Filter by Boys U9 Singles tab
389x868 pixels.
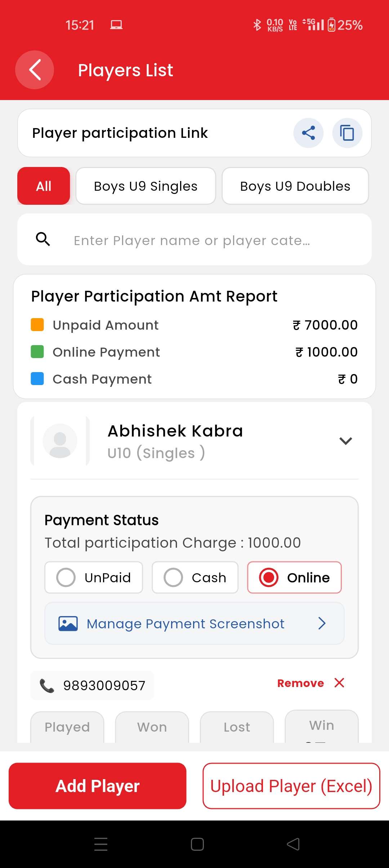[146, 186]
